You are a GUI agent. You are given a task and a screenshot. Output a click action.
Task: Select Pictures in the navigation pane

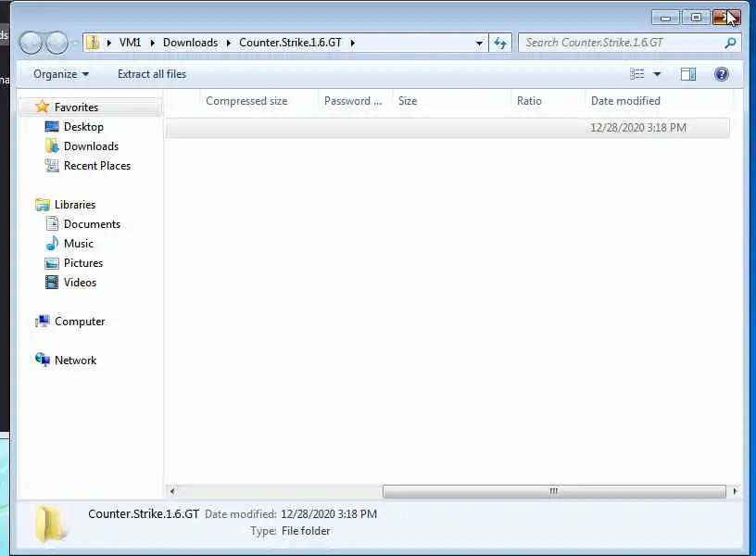83,263
